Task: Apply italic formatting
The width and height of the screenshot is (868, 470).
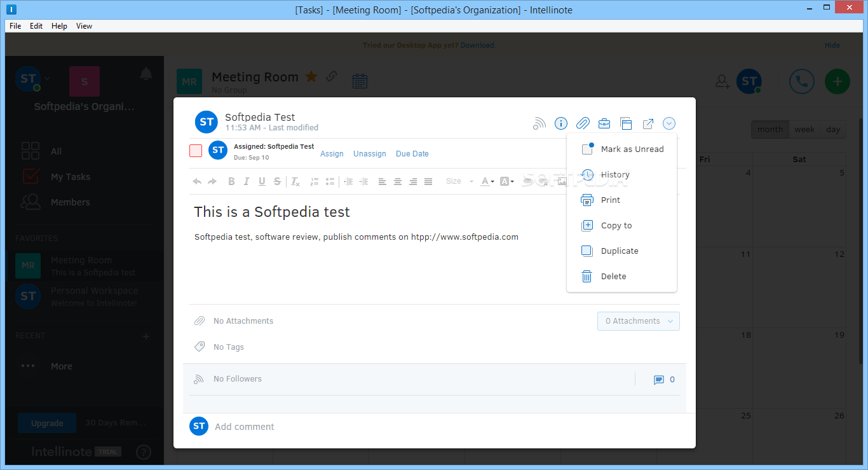Action: pyautogui.click(x=247, y=181)
